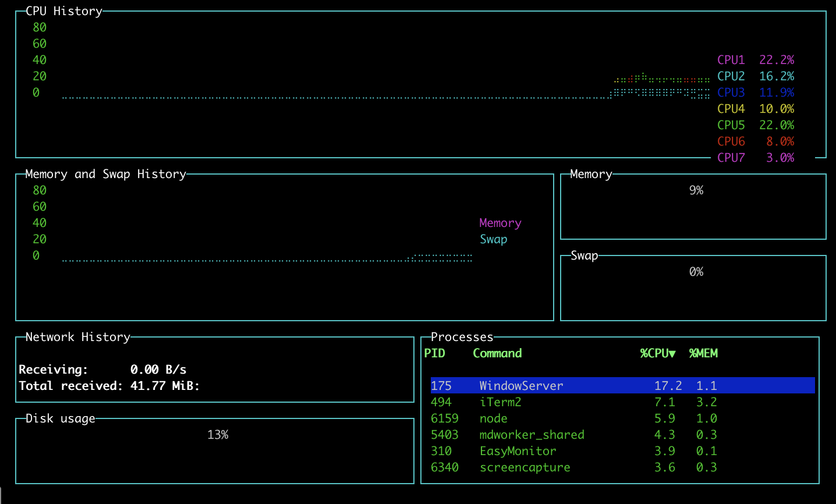
Task: Select the iTerm2 process row
Action: click(500, 402)
